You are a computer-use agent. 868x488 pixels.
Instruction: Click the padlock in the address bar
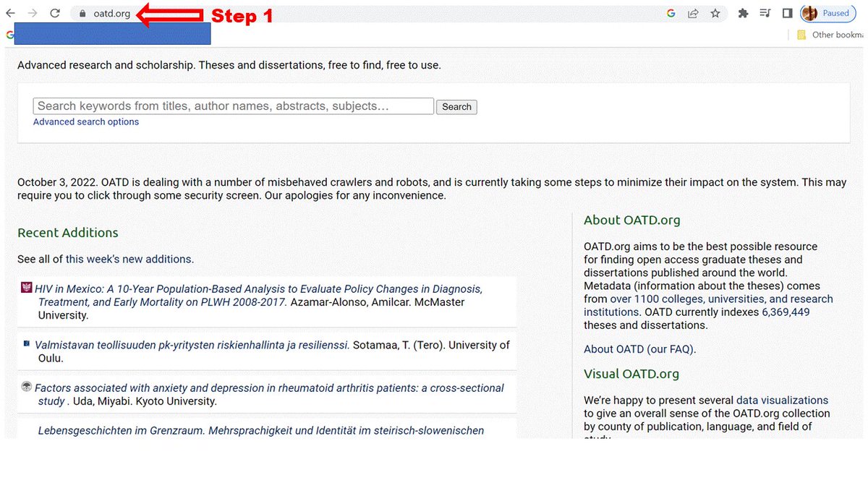click(81, 12)
